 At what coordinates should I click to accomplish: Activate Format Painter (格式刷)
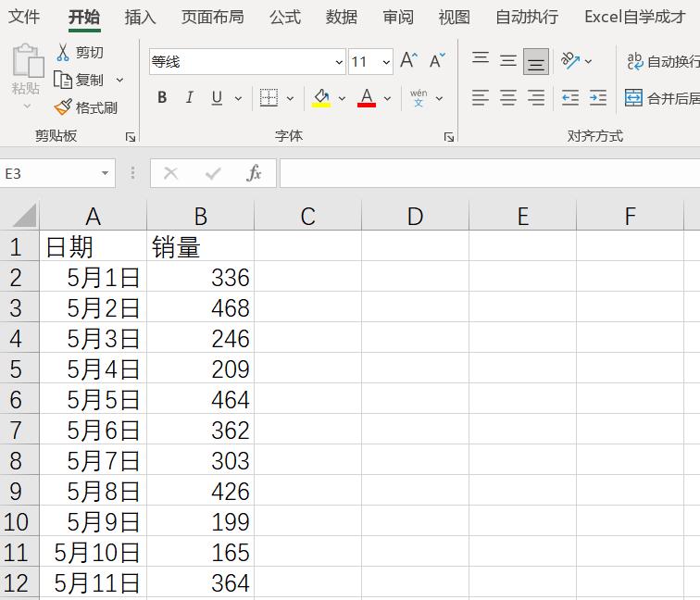click(86, 107)
